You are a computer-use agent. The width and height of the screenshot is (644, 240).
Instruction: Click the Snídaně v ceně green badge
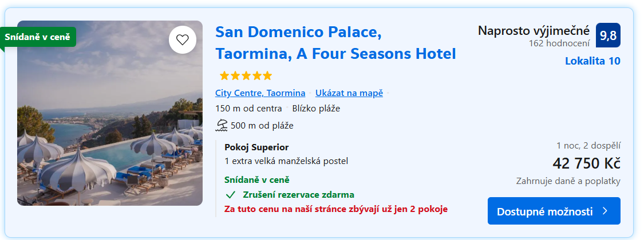[38, 37]
